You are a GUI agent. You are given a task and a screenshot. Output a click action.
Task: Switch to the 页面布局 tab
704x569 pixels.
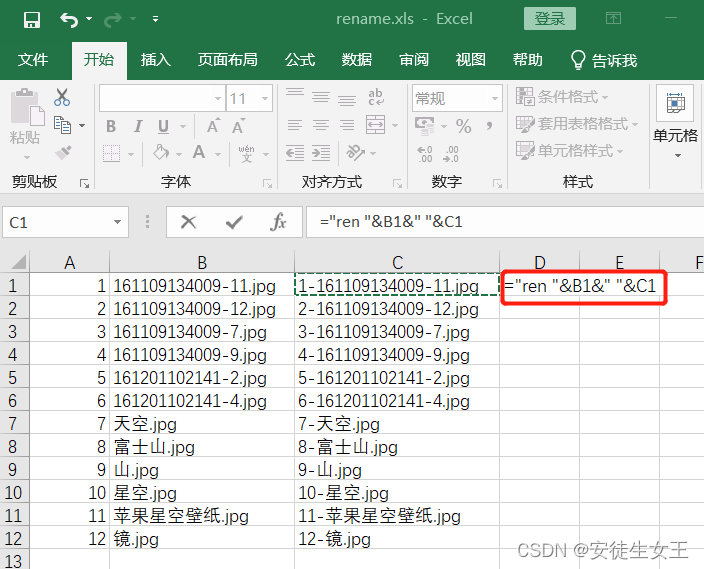click(228, 60)
